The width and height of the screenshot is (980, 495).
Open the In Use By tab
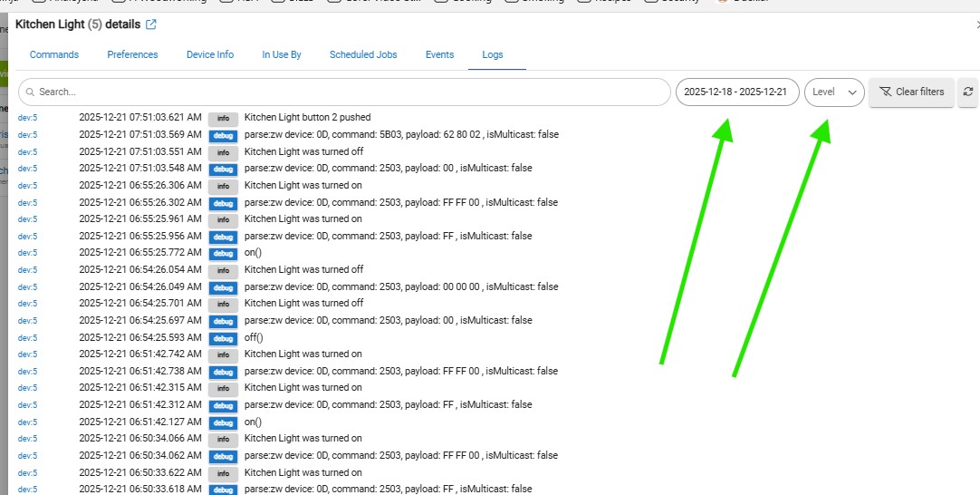tap(282, 54)
